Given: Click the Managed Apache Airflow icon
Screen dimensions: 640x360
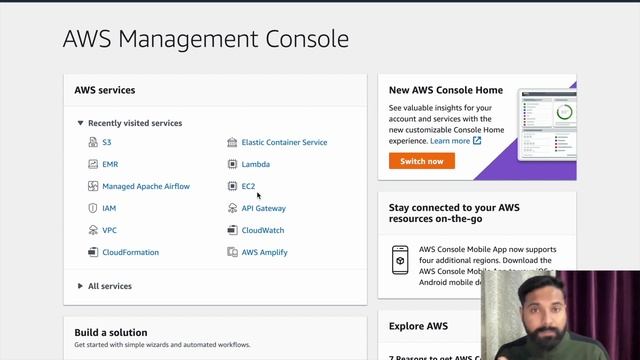Looking at the screenshot, I should pyautogui.click(x=93, y=186).
